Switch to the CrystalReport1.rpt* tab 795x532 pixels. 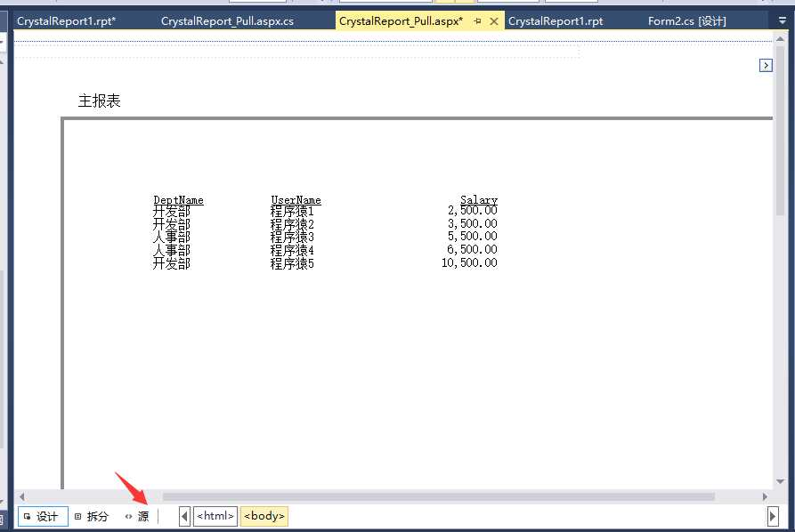(x=67, y=21)
